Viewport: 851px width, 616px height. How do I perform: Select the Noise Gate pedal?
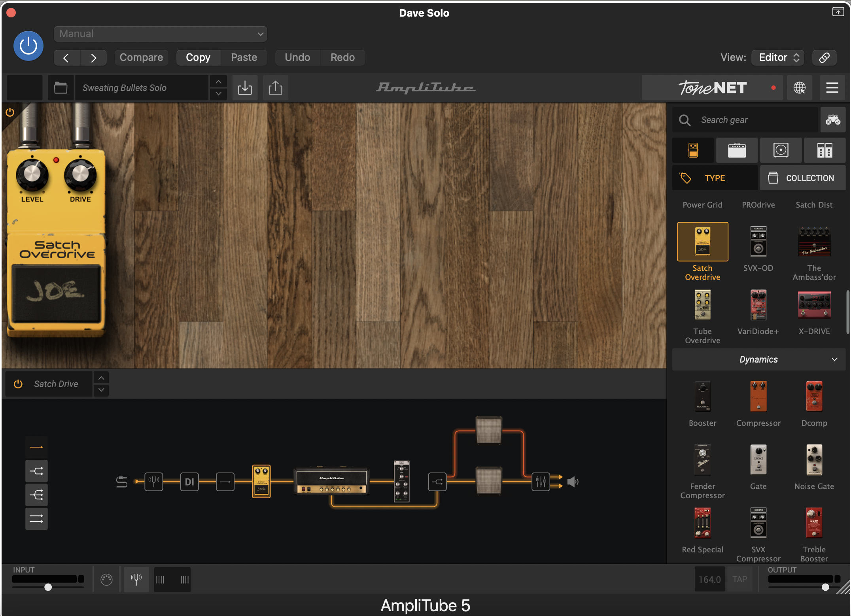[x=814, y=460]
